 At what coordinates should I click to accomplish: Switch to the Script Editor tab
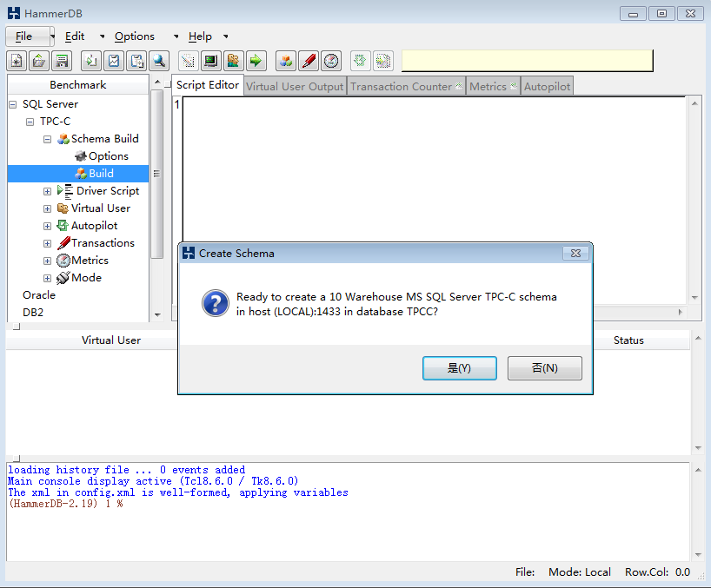[208, 85]
